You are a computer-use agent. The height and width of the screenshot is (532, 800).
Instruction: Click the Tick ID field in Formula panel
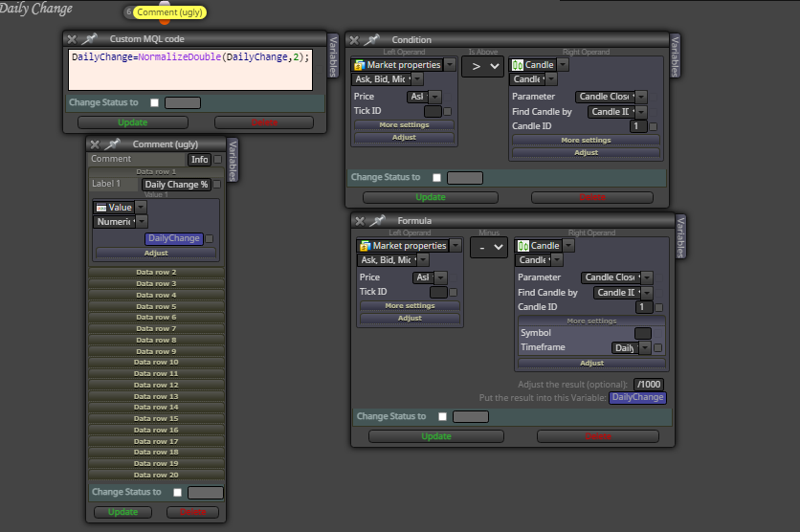coord(438,292)
